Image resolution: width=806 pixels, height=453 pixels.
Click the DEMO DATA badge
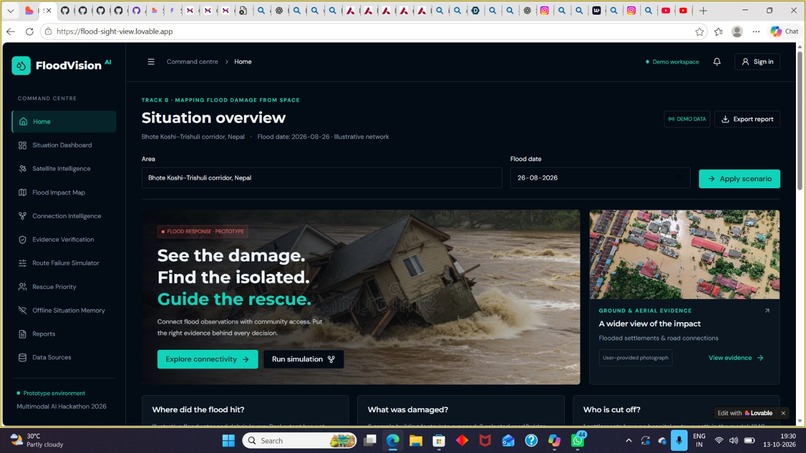point(687,119)
